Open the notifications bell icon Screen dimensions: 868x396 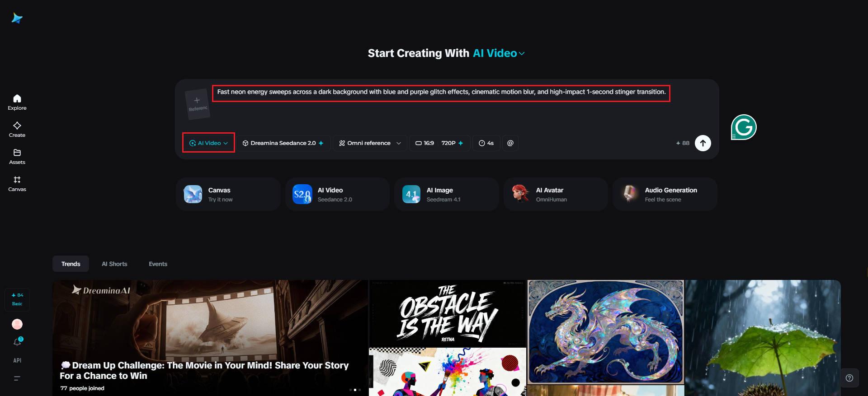(x=17, y=342)
